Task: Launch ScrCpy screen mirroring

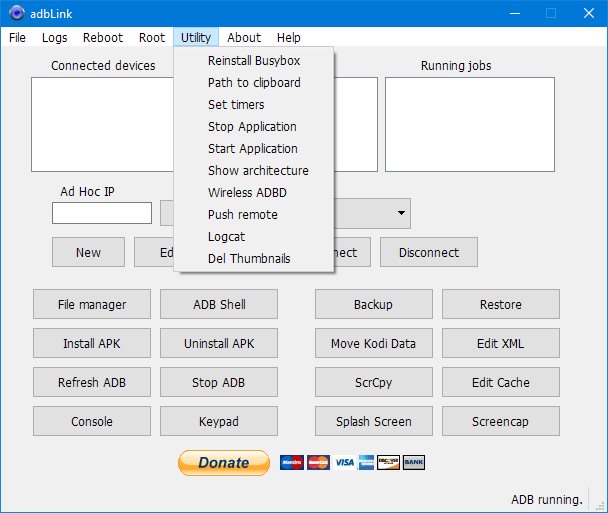Action: [x=374, y=382]
